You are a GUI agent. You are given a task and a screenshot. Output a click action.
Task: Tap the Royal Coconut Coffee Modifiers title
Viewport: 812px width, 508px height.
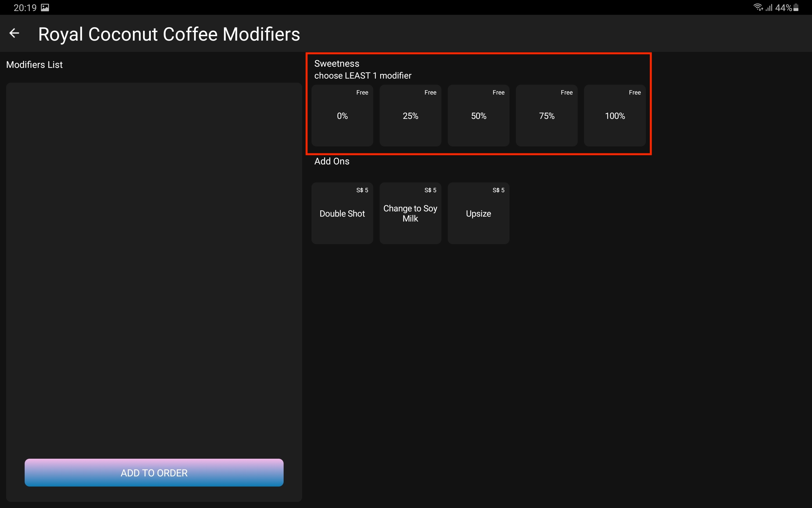coord(169,34)
